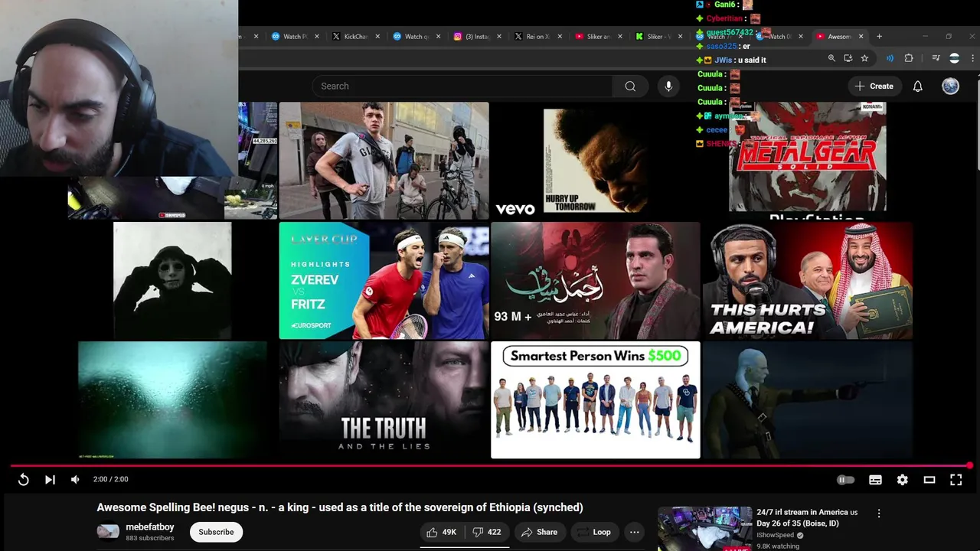Open a new browser tab
The width and height of the screenshot is (980, 551).
click(x=879, y=36)
